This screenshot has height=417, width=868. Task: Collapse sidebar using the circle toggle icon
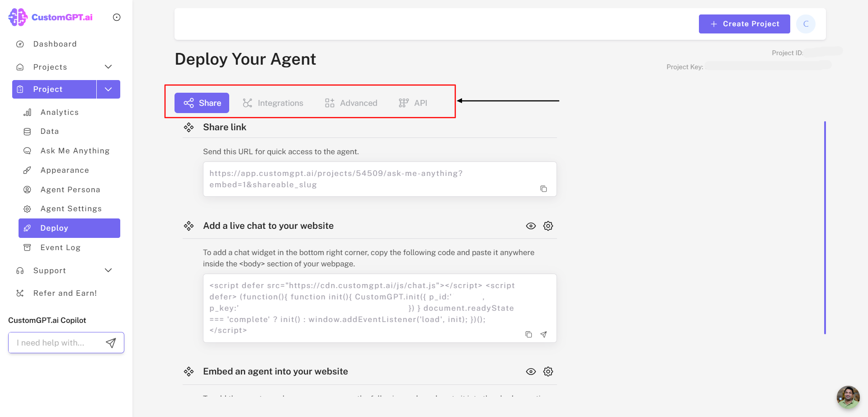pos(117,17)
